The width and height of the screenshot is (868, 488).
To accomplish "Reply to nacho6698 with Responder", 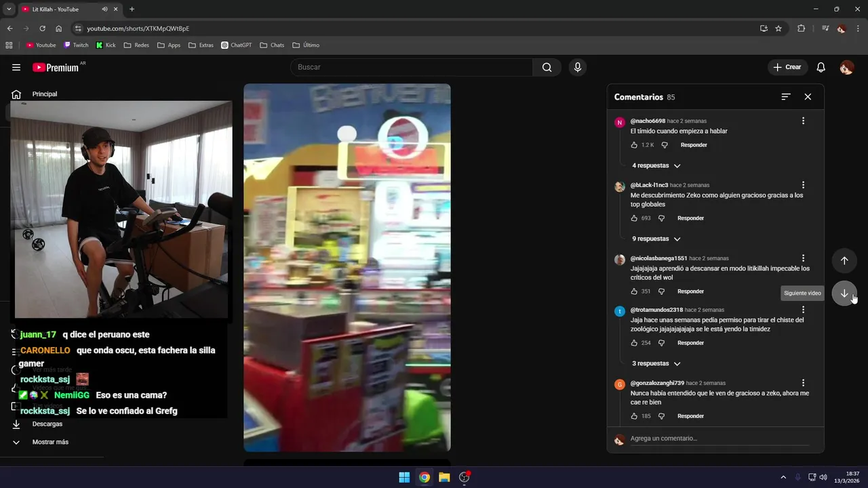I will coord(694,145).
